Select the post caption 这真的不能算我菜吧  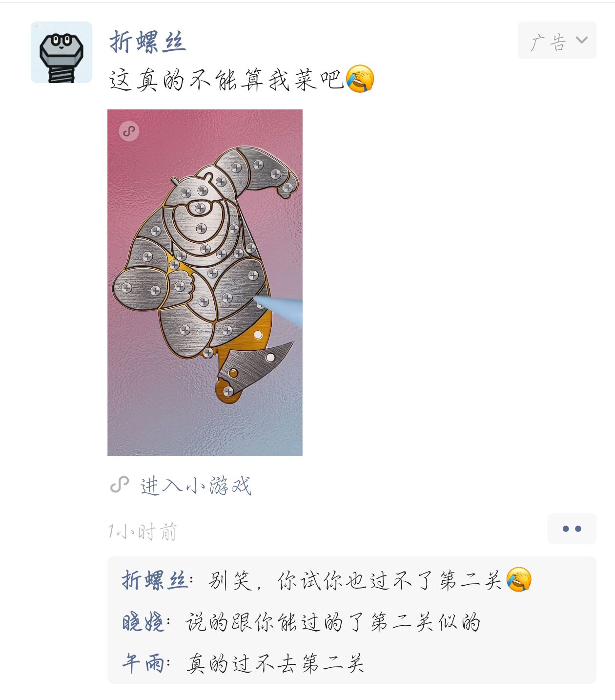(226, 80)
